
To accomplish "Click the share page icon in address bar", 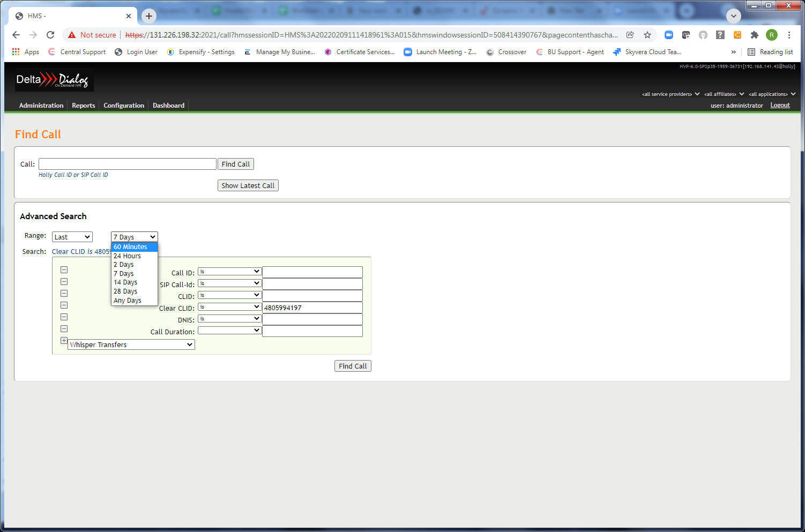I will (630, 35).
